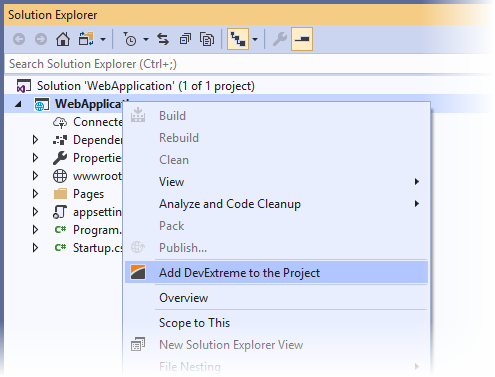Click the Properties wrench icon in toolbar

[x=280, y=39]
